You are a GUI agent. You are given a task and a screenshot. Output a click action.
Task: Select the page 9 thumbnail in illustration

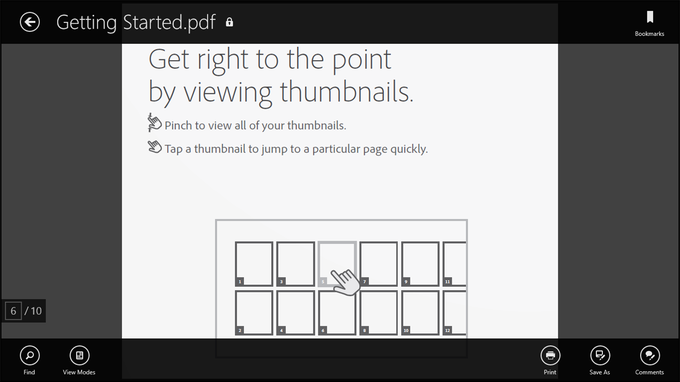[x=420, y=264]
